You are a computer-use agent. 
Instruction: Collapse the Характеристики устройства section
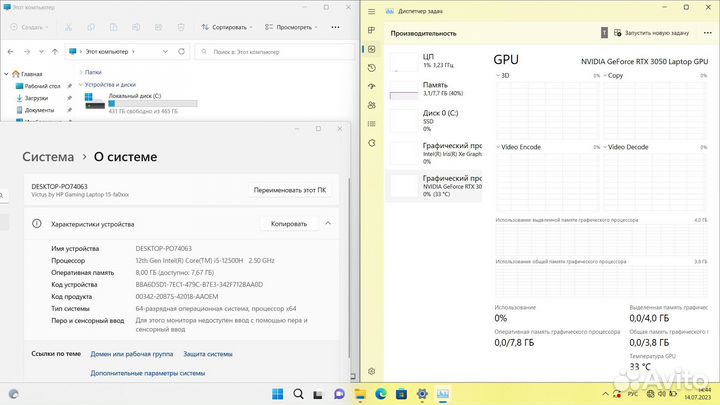[x=328, y=223]
